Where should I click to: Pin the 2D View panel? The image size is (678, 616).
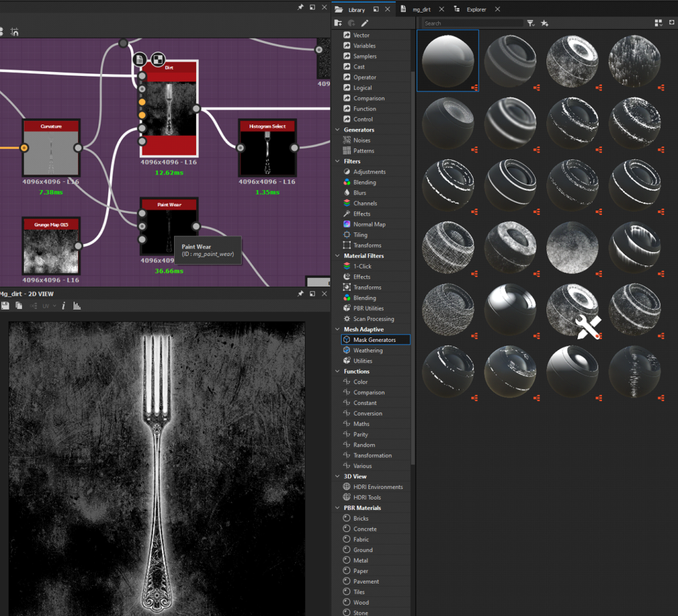pos(301,294)
